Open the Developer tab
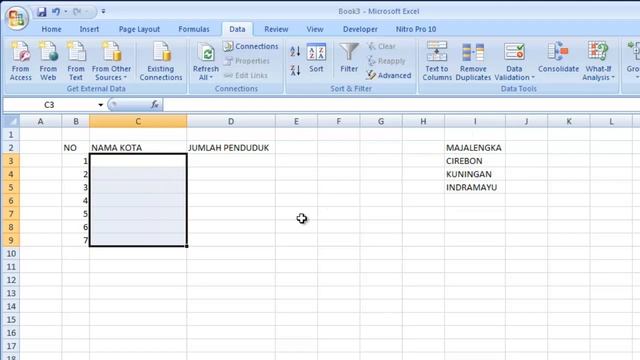 (360, 29)
